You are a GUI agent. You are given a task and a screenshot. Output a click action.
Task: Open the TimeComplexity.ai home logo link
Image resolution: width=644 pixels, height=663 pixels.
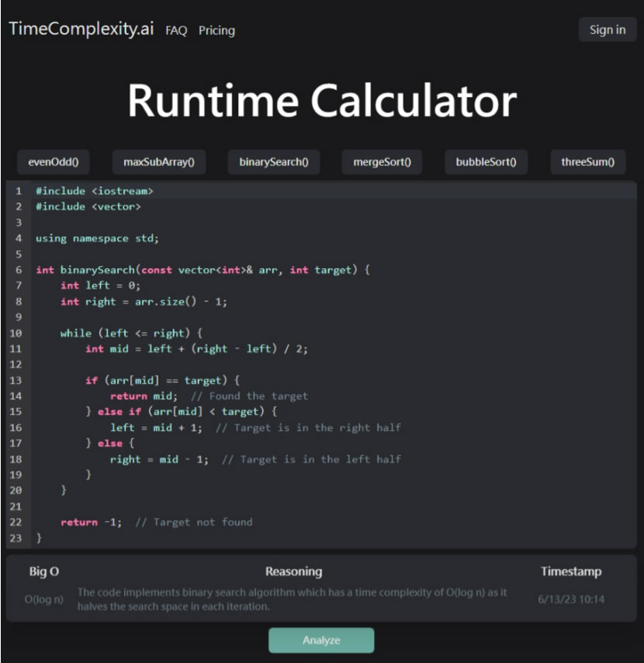81,29
